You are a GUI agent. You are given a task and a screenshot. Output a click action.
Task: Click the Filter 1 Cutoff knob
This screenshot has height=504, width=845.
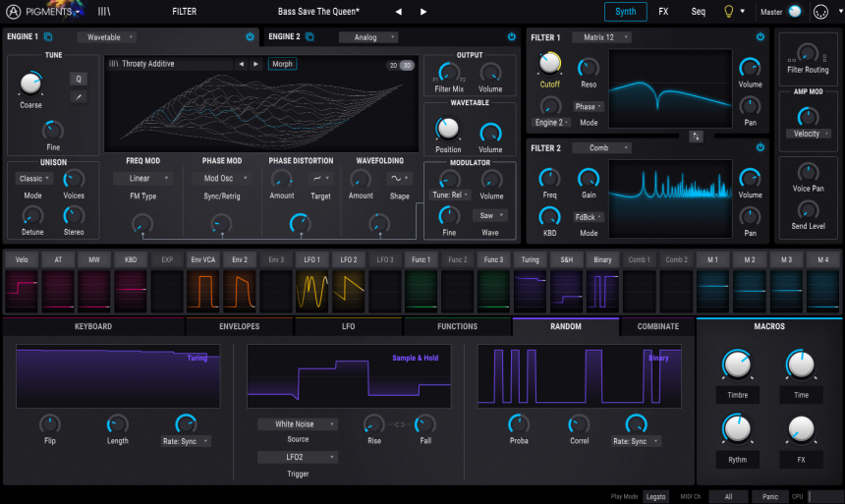coord(549,65)
